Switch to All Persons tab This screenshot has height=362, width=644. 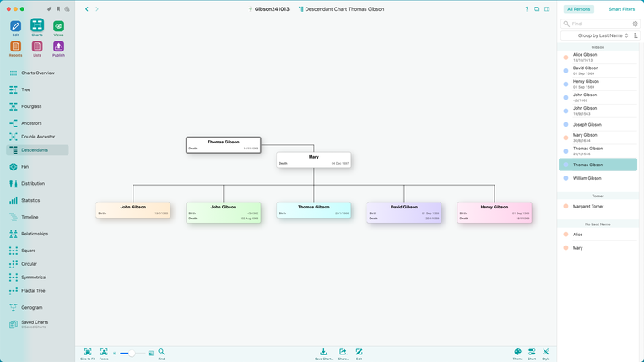click(578, 9)
